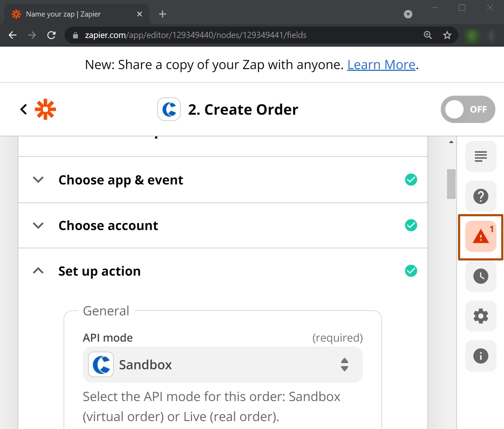The image size is (504, 429).
Task: Click the green check beside Set up action
Action: click(x=411, y=271)
